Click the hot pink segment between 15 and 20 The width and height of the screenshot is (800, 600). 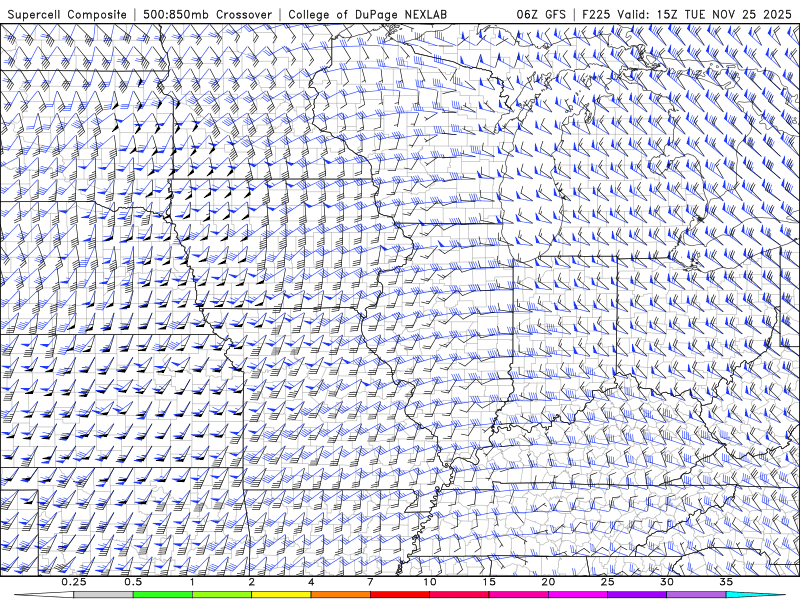518,595
